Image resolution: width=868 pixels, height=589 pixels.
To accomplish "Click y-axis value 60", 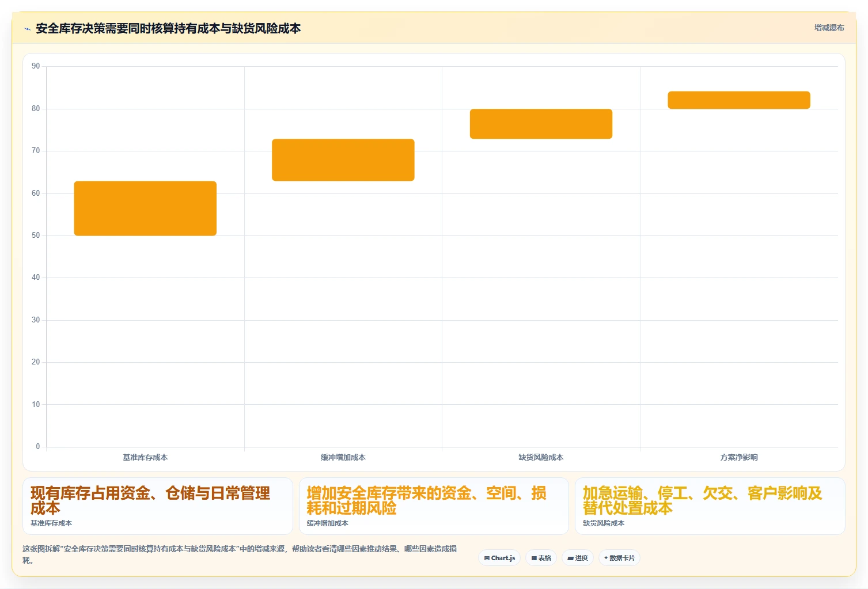I will (36, 193).
